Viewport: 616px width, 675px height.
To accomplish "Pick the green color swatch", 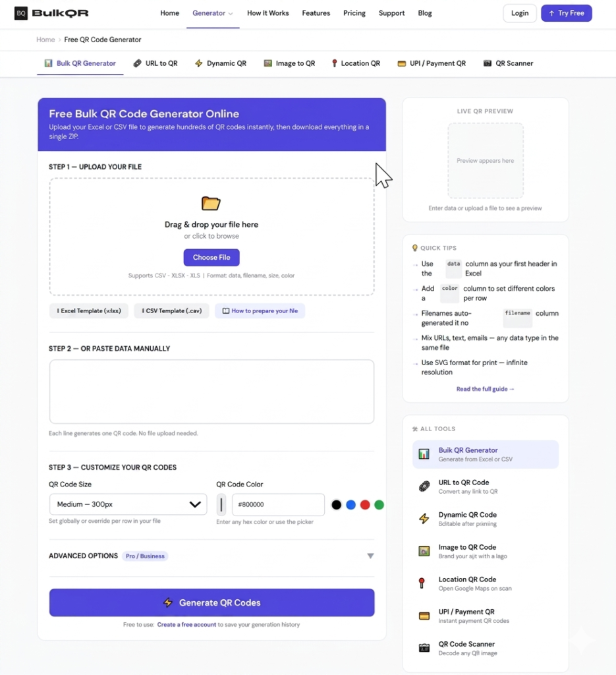I will [379, 504].
